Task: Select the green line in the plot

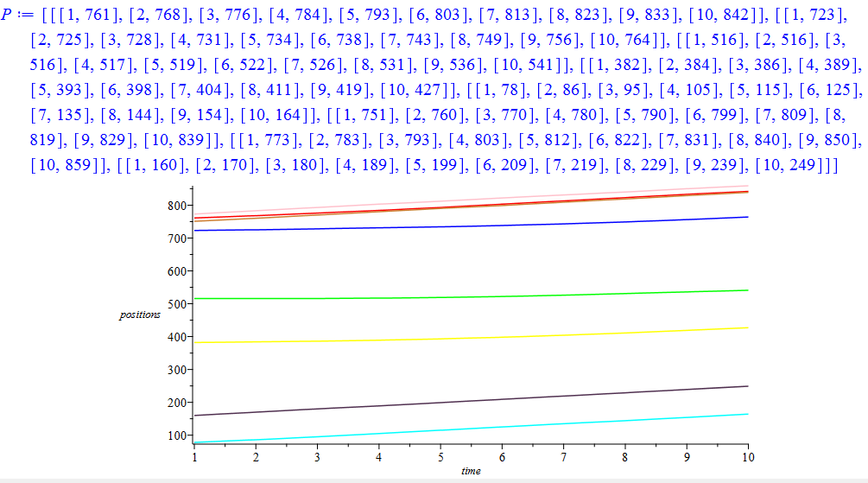Action: click(471, 296)
